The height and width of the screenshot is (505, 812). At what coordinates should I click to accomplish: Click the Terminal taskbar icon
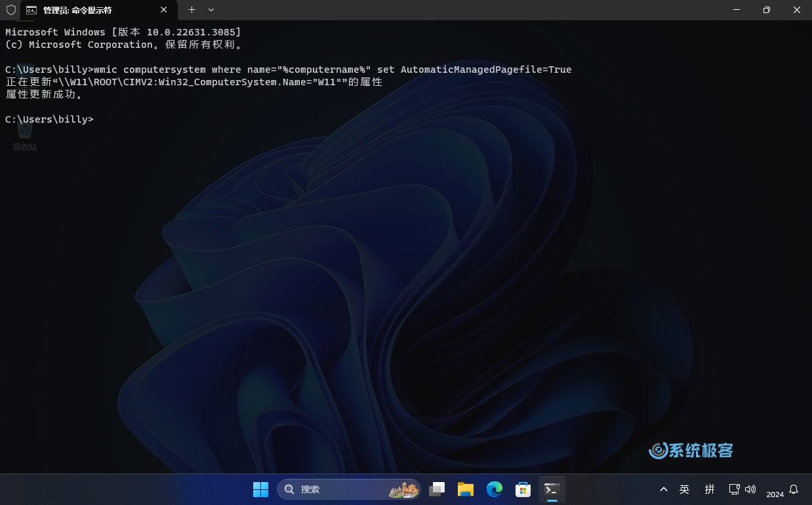click(x=552, y=489)
